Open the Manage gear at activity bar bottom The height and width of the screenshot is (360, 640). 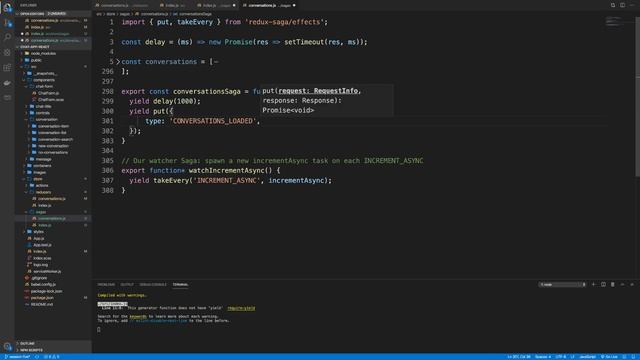tap(7, 347)
